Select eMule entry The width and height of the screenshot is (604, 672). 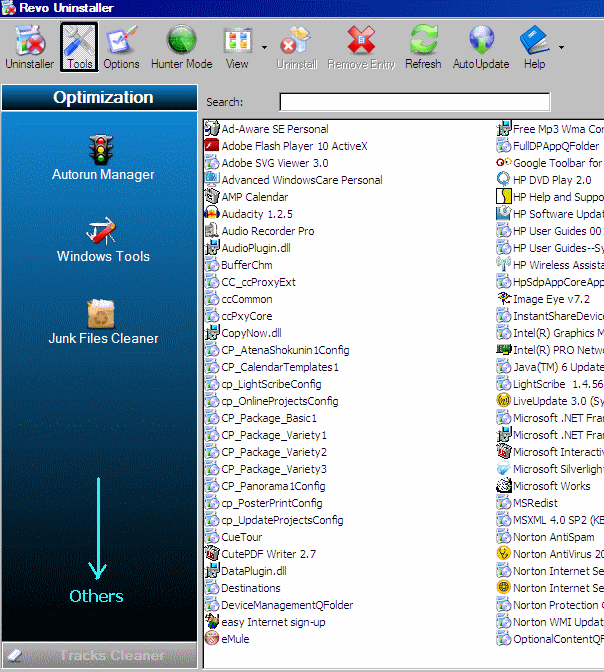pyautogui.click(x=227, y=639)
